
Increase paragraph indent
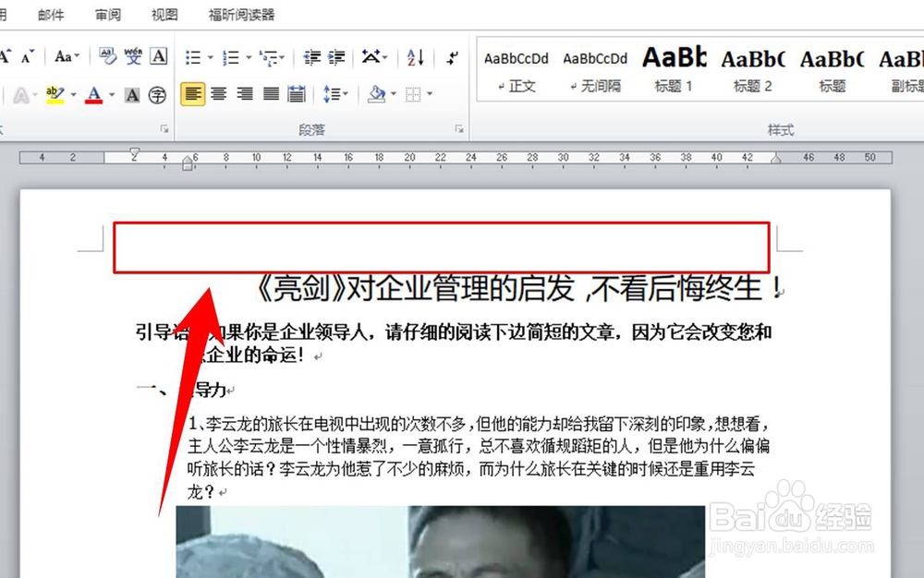[334, 57]
